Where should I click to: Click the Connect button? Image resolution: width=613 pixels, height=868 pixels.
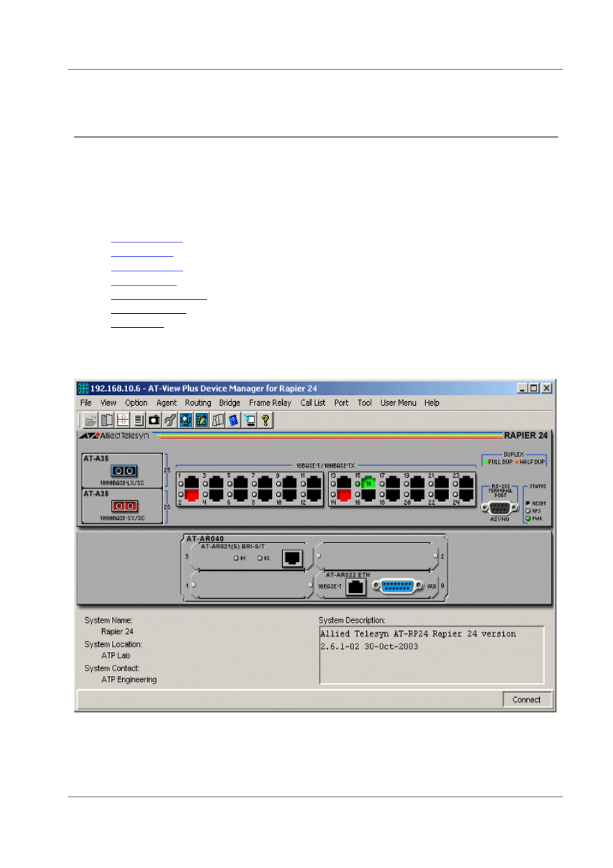click(x=527, y=700)
